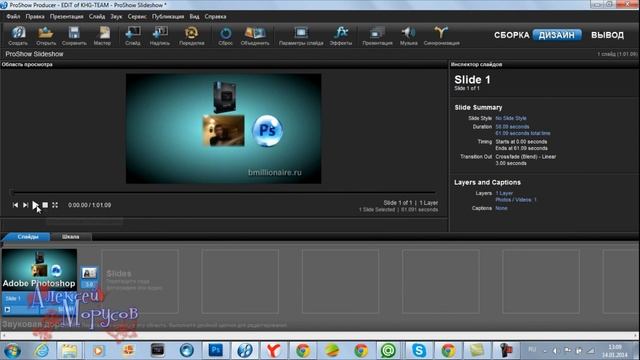
Task: Click the Объединить (Combine) toolbar icon
Action: [x=255, y=36]
